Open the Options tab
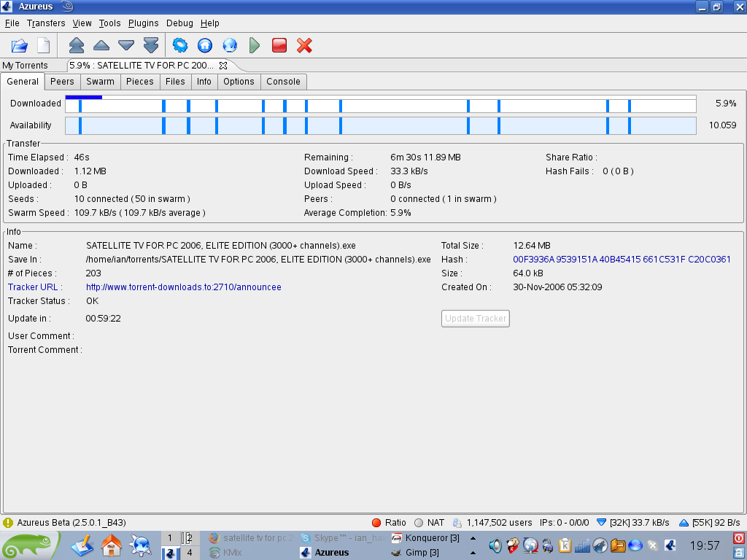The height and width of the screenshot is (560, 747). tap(239, 82)
